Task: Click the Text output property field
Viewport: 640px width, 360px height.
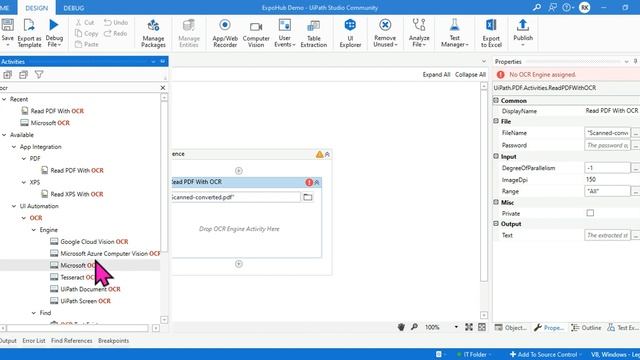Action: [x=607, y=235]
